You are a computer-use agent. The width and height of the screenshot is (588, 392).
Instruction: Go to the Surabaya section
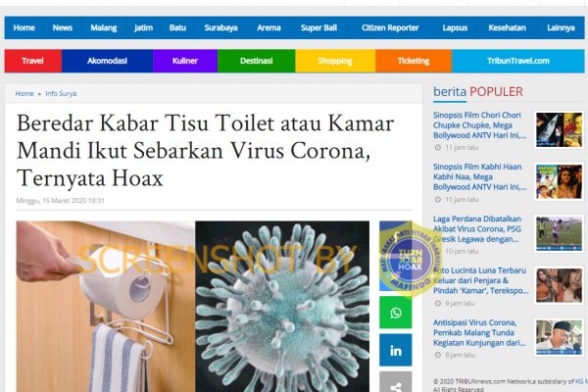point(220,27)
